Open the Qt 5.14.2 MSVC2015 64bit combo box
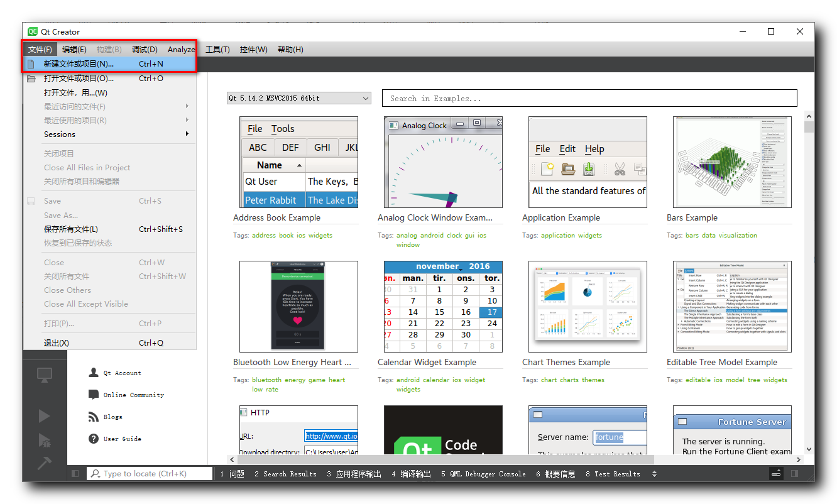Screen dimensions: 837x504 click(299, 98)
